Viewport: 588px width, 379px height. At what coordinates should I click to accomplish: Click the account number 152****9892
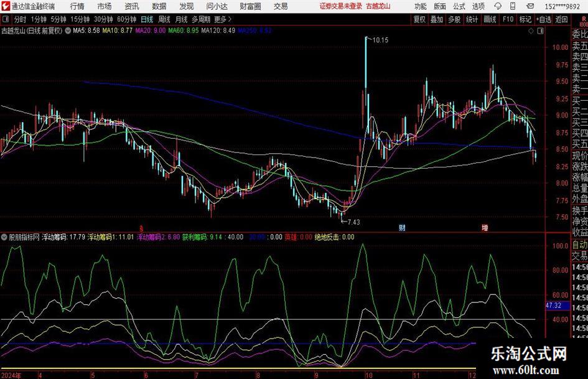(562, 6)
